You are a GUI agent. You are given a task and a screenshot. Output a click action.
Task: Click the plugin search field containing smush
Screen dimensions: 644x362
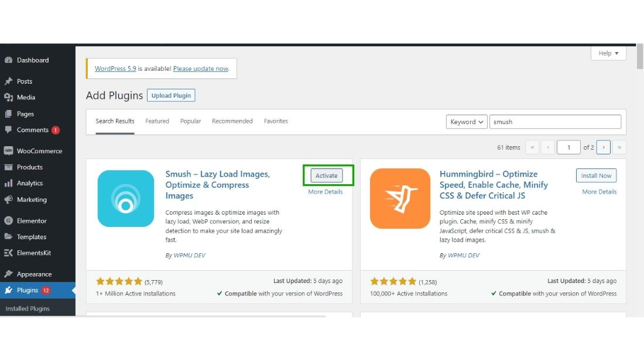[x=555, y=122]
